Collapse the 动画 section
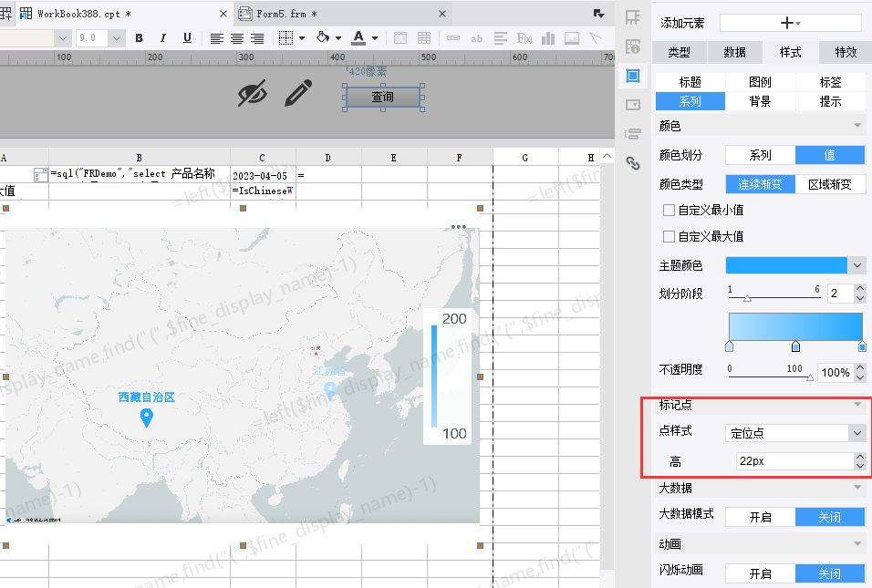The image size is (872, 588). coord(857,543)
